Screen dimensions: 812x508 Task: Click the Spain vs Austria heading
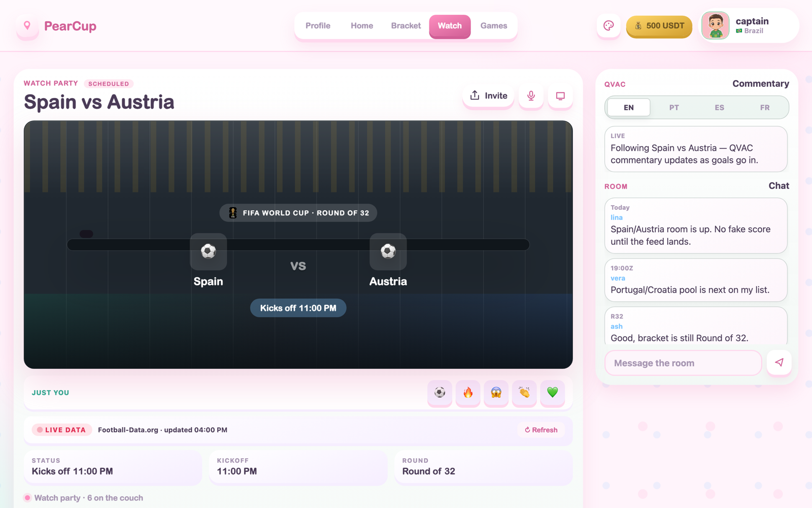(x=99, y=102)
